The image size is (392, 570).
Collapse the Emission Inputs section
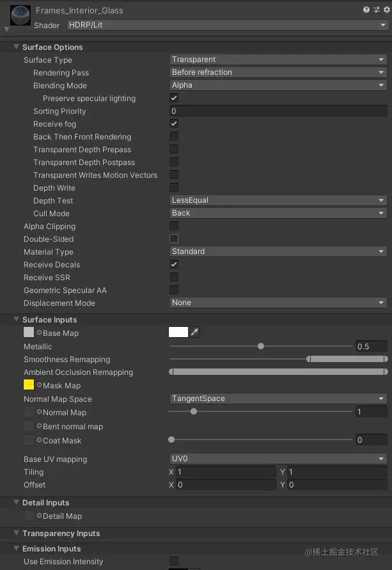(x=17, y=548)
